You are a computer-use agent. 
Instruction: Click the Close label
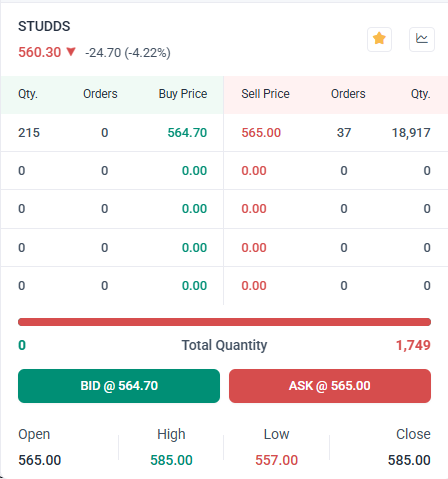(413, 434)
